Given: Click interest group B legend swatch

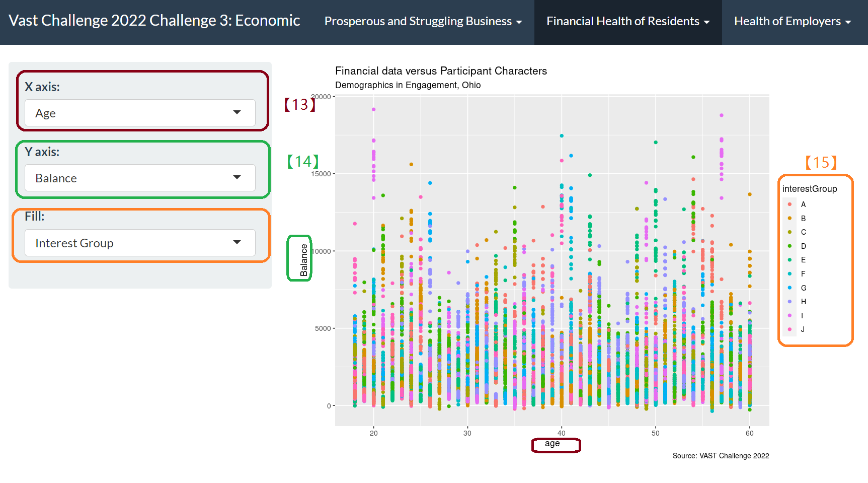Looking at the screenshot, I should pyautogui.click(x=790, y=218).
